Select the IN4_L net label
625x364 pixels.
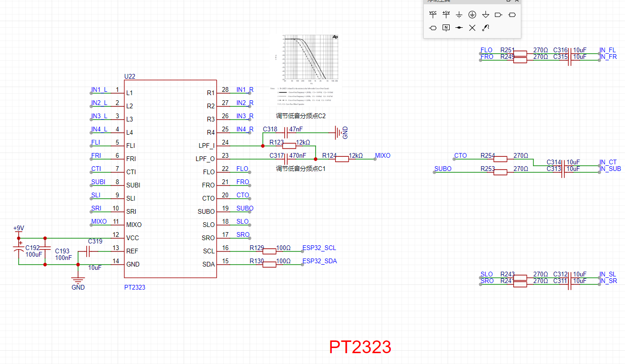point(99,129)
